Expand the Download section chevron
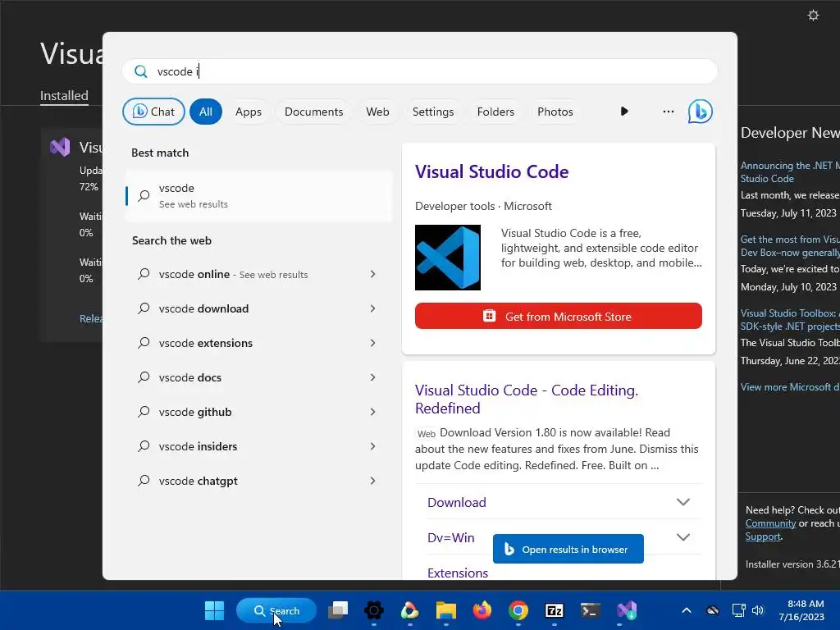 (683, 502)
